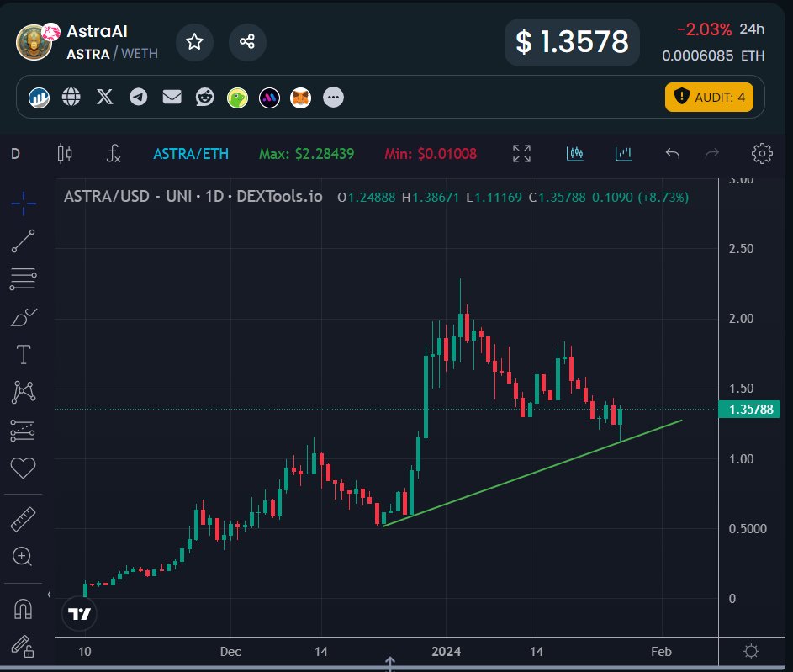The image size is (793, 672).
Task: Undo the last chart action
Action: click(x=672, y=153)
